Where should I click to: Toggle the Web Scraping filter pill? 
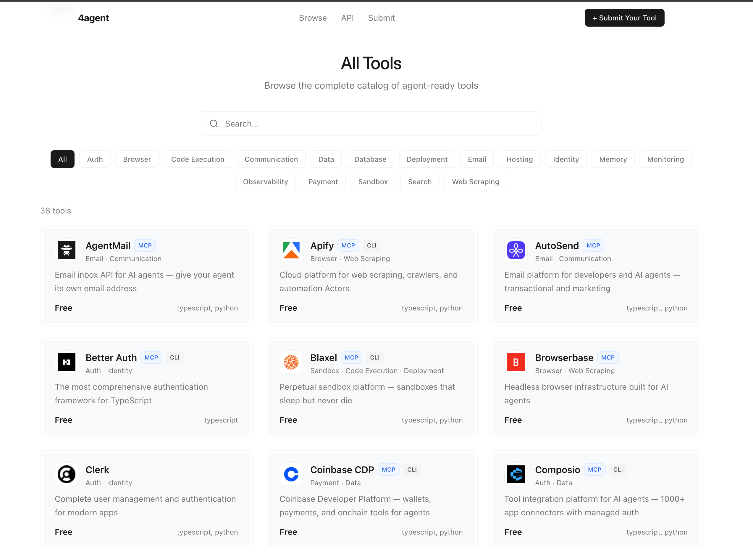pos(475,181)
